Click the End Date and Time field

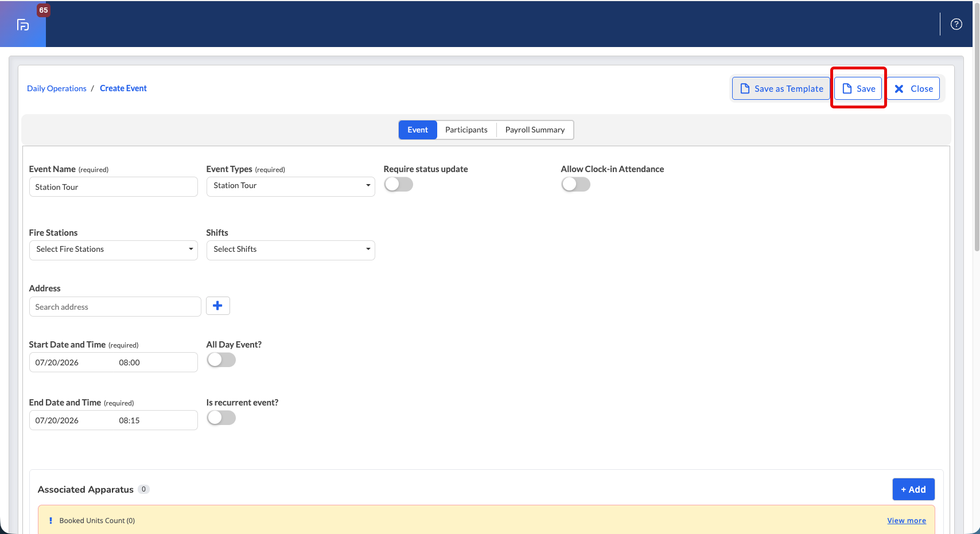pos(114,420)
